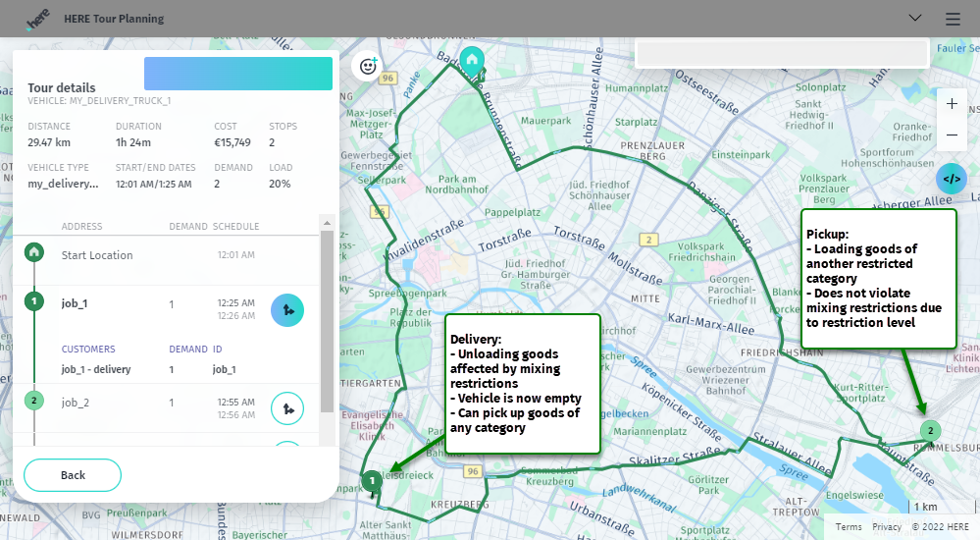Click the ADDRESS column header
Screen dimensions: 980x540
[x=81, y=227]
